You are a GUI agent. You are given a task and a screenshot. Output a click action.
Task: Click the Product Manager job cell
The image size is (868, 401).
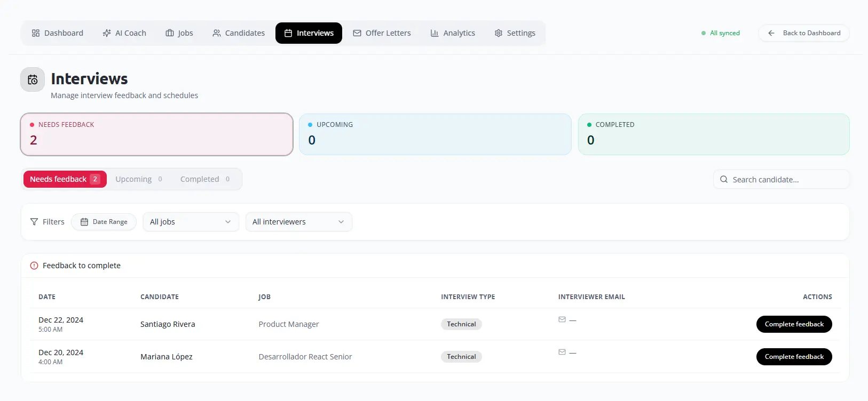coord(289,324)
